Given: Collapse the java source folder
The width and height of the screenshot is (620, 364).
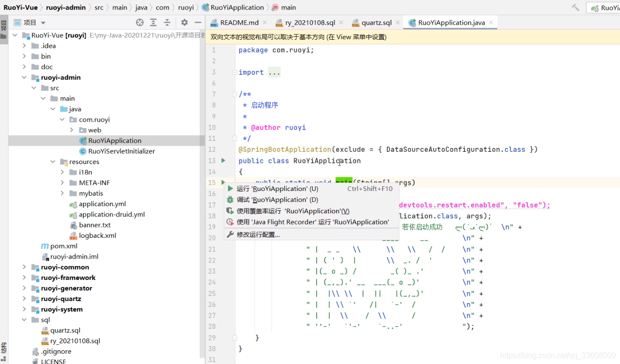Looking at the screenshot, I should tap(53, 109).
